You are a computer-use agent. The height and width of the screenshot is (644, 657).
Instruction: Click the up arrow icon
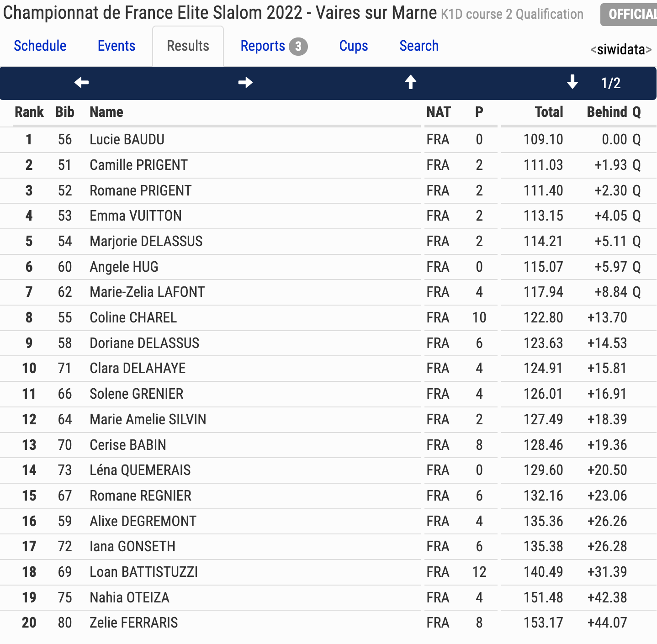pyautogui.click(x=410, y=82)
